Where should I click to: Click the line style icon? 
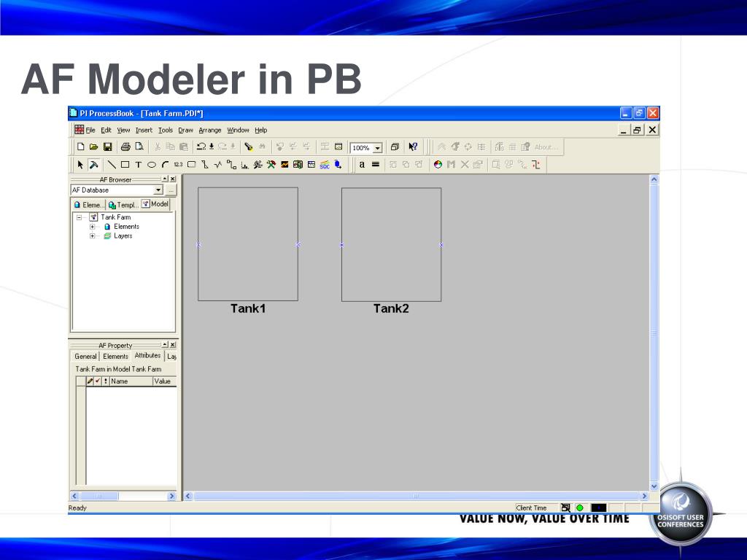click(x=376, y=164)
